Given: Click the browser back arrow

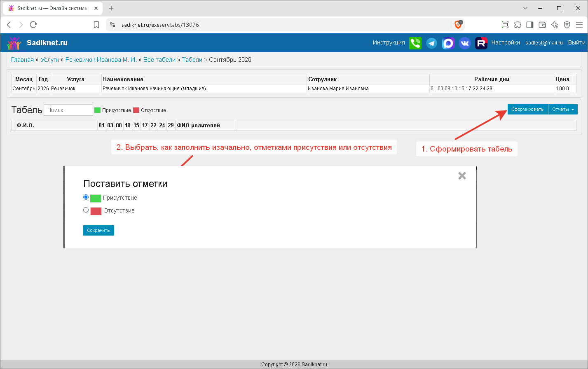Looking at the screenshot, I should 9,25.
